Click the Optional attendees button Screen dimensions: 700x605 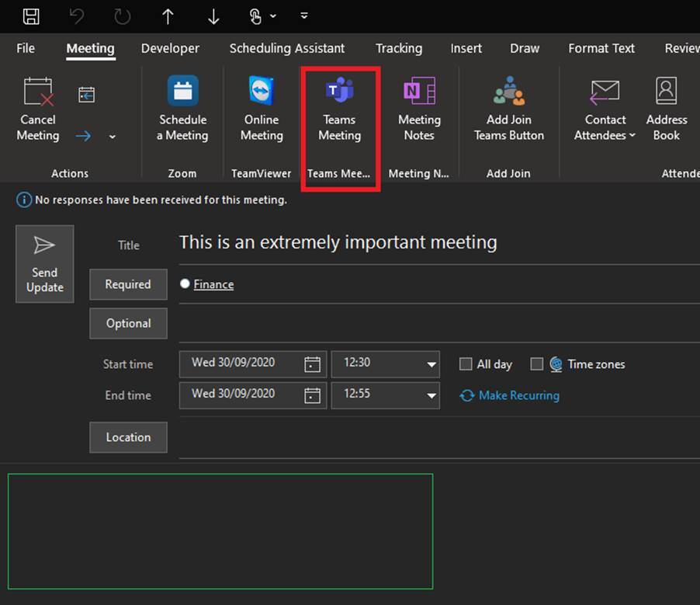(x=128, y=323)
